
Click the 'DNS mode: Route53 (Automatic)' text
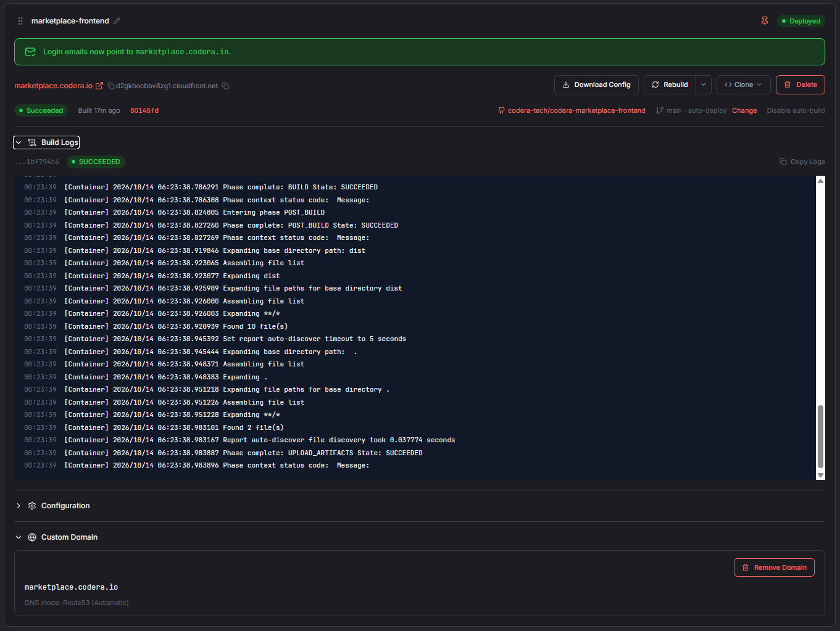point(77,603)
